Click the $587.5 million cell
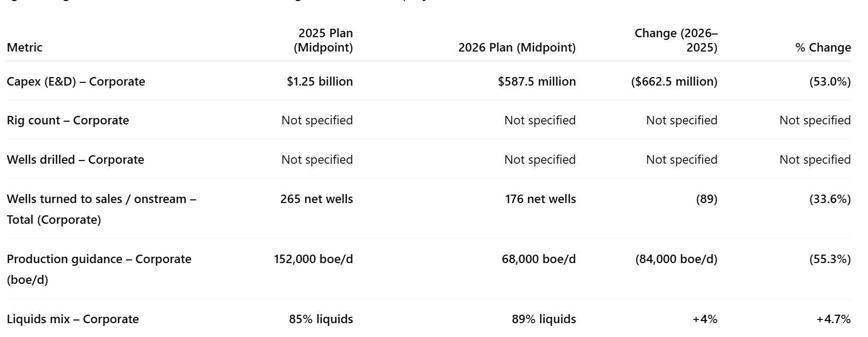This screenshot has width=868, height=337. coord(537,81)
